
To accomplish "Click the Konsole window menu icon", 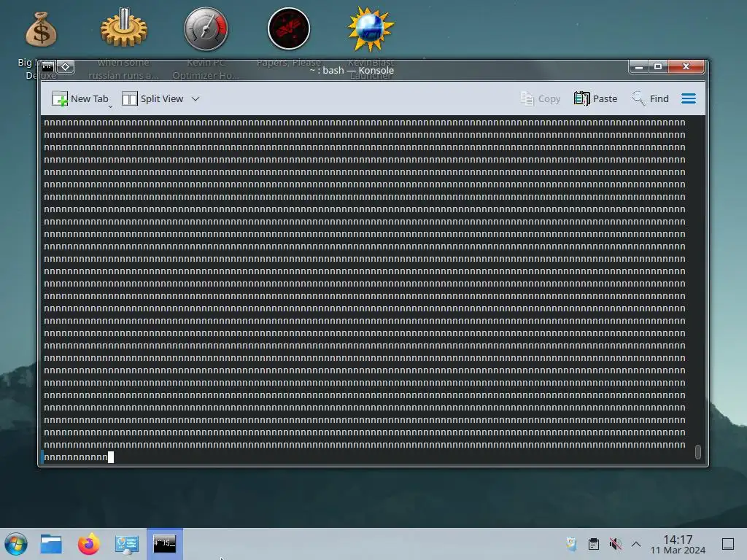I will tap(47, 66).
